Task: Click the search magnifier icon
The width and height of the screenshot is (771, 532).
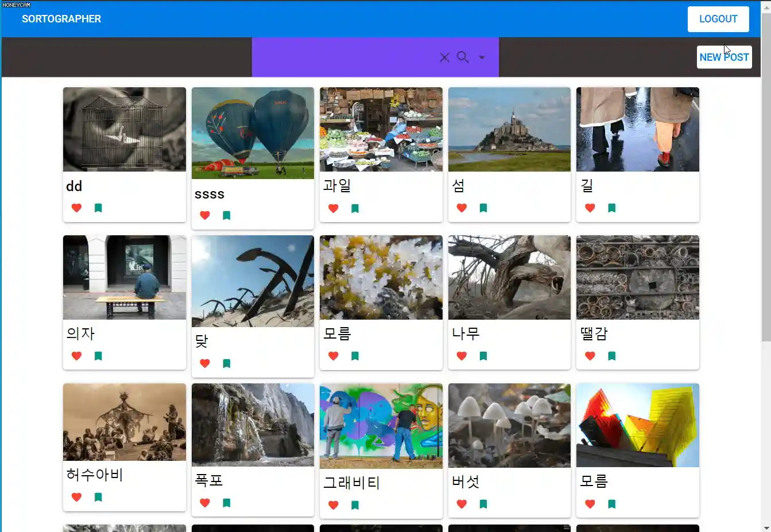Action: click(463, 57)
